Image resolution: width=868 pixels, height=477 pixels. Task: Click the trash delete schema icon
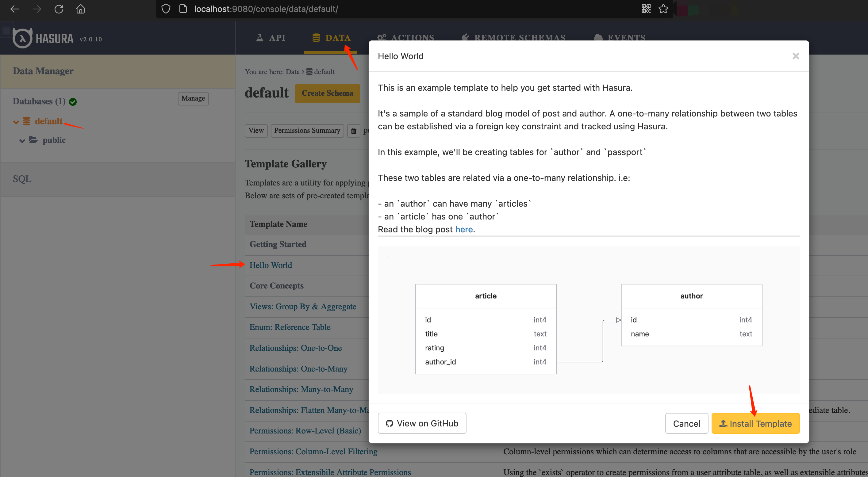pos(353,131)
